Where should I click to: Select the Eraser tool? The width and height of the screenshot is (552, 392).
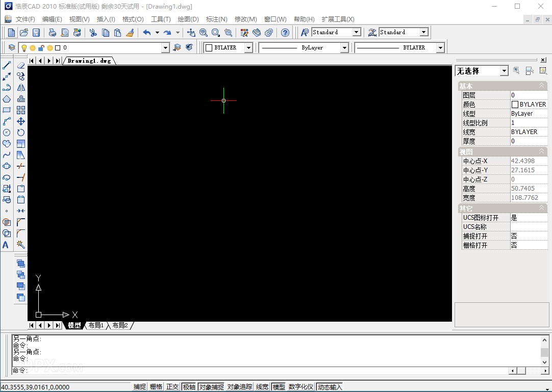(20, 65)
